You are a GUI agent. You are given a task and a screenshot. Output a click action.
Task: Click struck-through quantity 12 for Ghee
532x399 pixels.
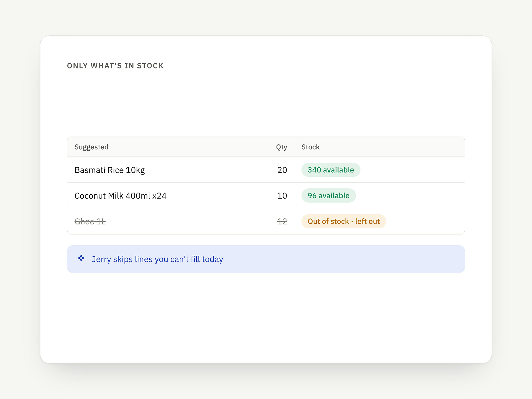(282, 221)
